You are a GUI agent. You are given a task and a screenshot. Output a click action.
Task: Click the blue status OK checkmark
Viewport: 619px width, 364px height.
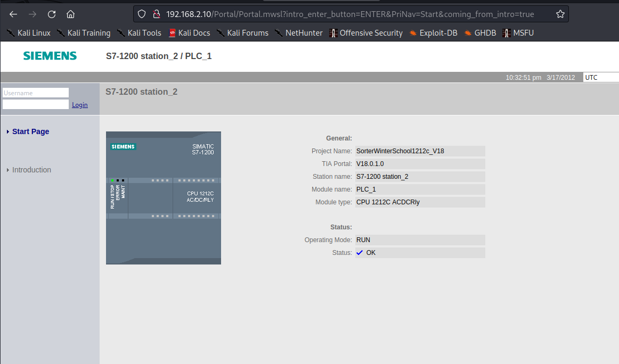[360, 253]
